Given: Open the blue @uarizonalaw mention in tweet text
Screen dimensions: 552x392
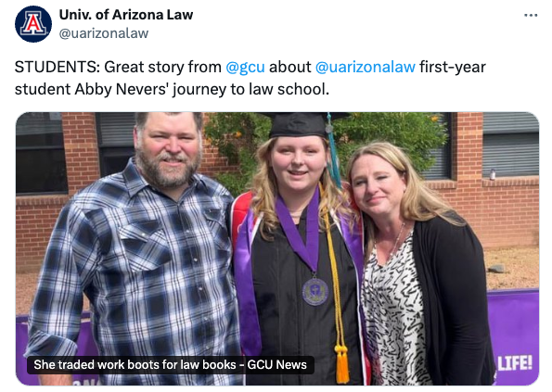Looking at the screenshot, I should coord(366,67).
